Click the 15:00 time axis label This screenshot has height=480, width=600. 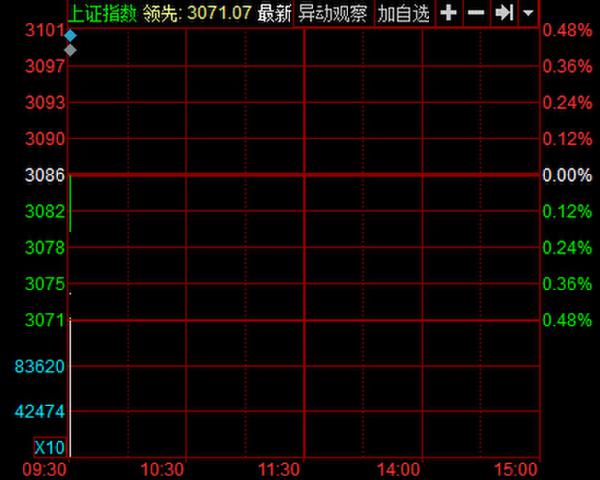(x=517, y=469)
